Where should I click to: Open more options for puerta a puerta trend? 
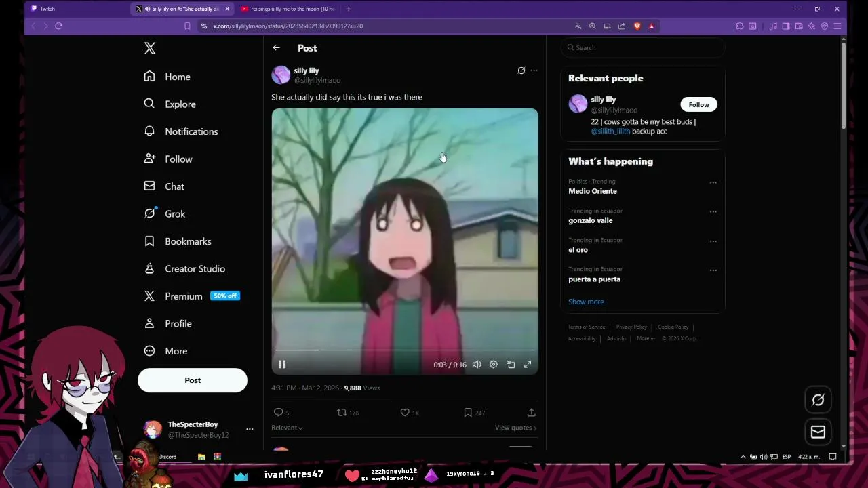713,270
